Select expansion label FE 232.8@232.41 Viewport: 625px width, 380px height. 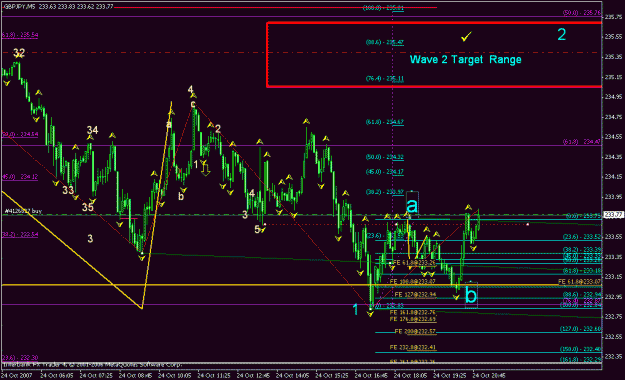coord(413,348)
